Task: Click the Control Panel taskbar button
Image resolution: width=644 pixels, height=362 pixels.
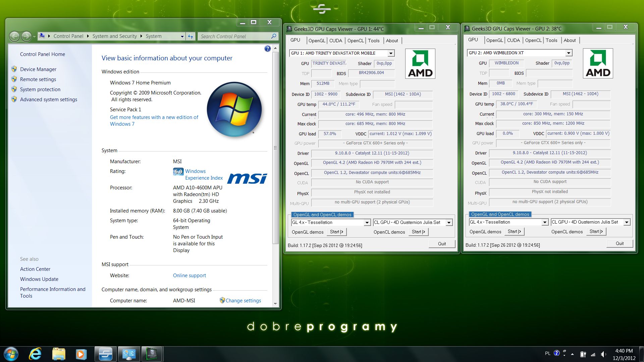Action: (x=129, y=354)
